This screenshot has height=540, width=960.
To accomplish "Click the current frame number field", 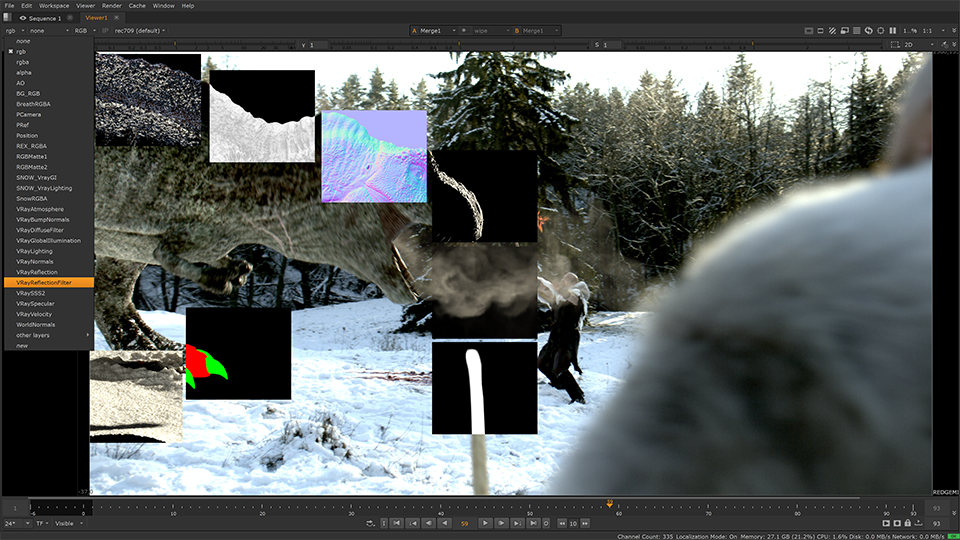I will point(464,523).
